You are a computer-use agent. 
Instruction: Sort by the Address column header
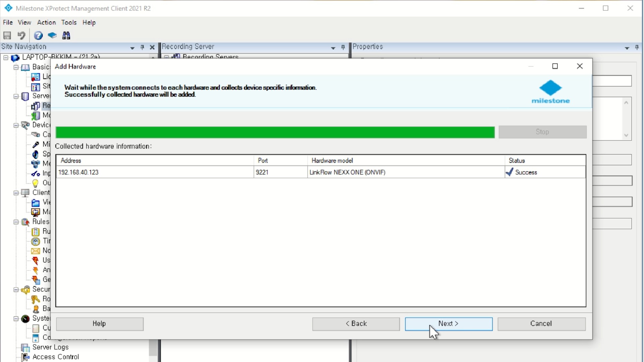pyautogui.click(x=155, y=161)
